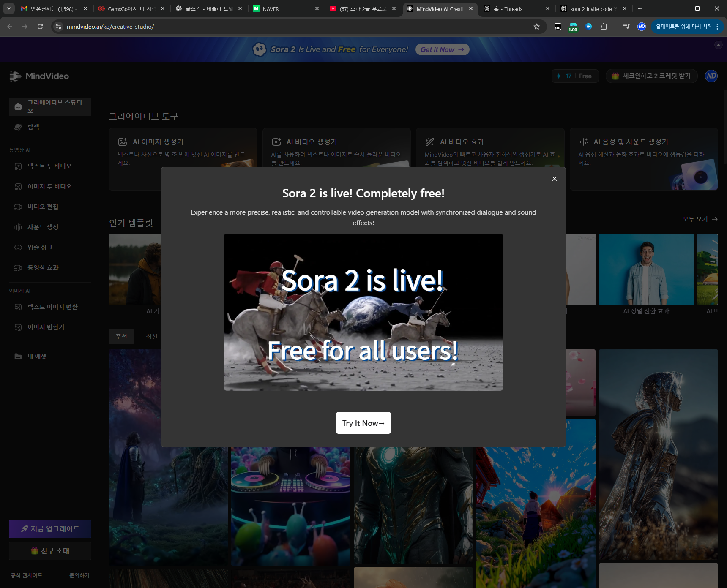The width and height of the screenshot is (727, 588).
Task: Click the browser forward arrow
Action: pos(25,27)
